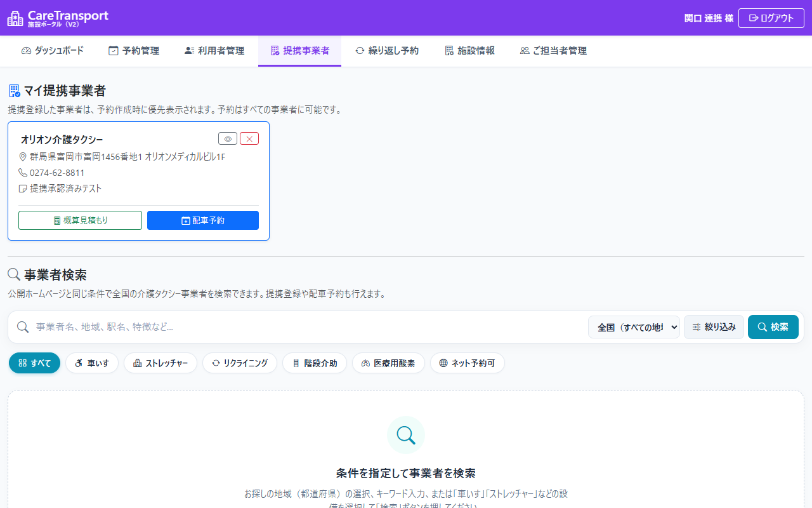Screen dimensions: 812x508
Task: Select the 車いす filter chip
Action: pyautogui.click(x=92, y=363)
